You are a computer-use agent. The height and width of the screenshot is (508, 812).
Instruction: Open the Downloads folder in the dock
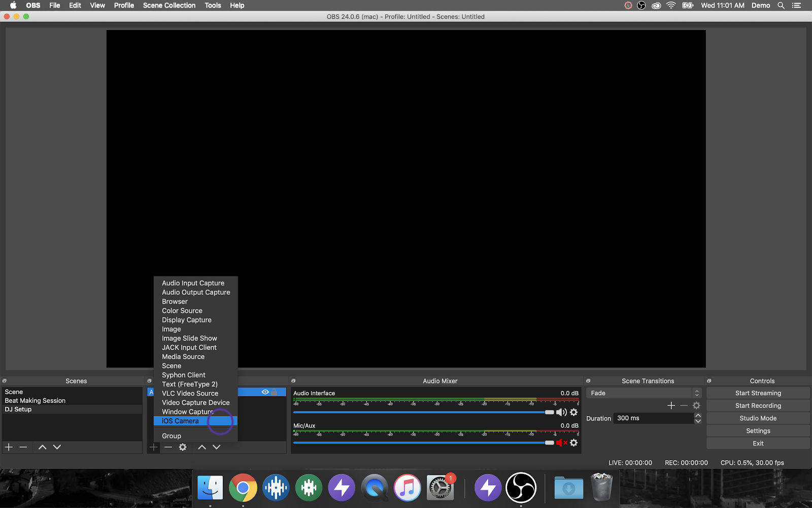pos(568,488)
